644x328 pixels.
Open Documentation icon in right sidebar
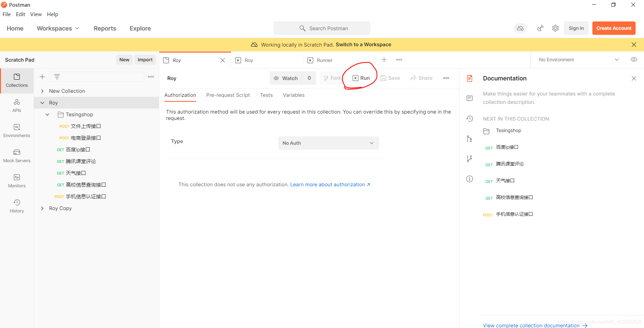point(470,78)
